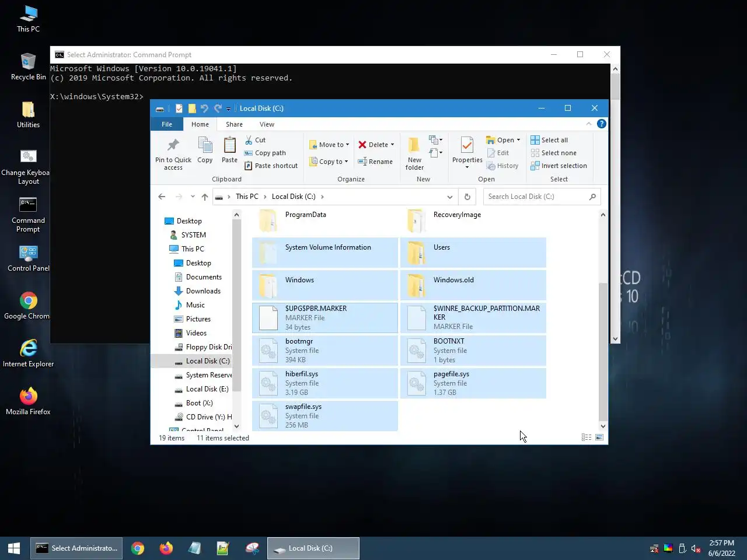This screenshot has height=560, width=747.
Task: Click the Home ribbon tab
Action: click(x=200, y=124)
